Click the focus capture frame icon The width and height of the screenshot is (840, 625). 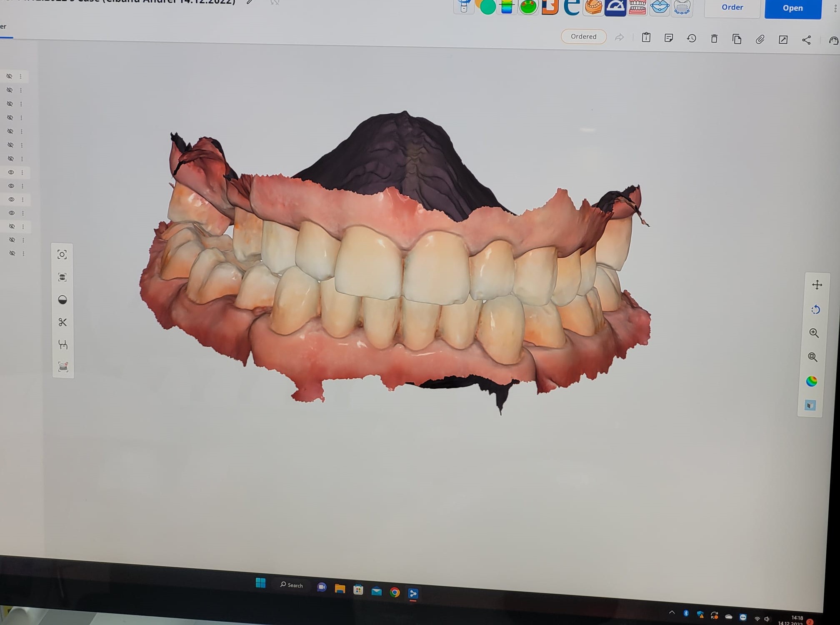click(62, 255)
